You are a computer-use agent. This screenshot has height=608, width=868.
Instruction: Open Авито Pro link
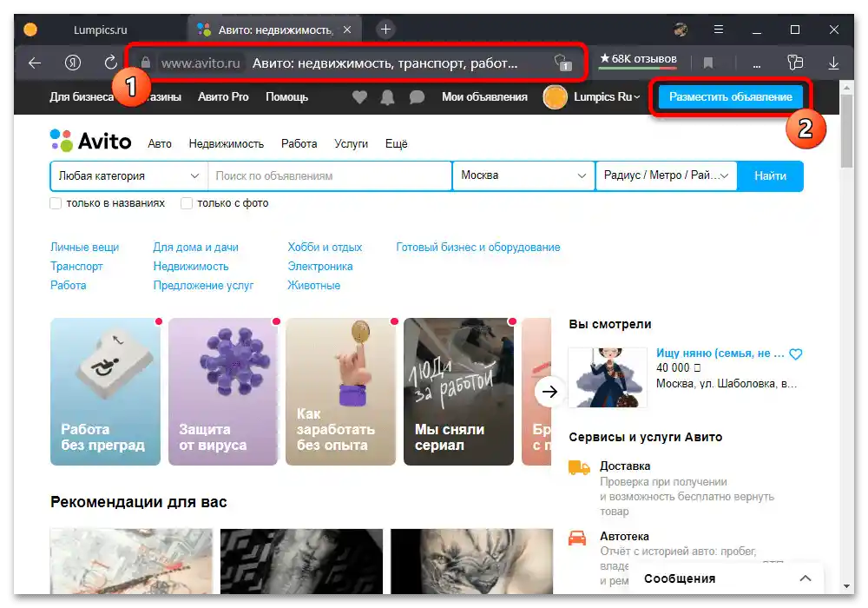[x=223, y=97]
